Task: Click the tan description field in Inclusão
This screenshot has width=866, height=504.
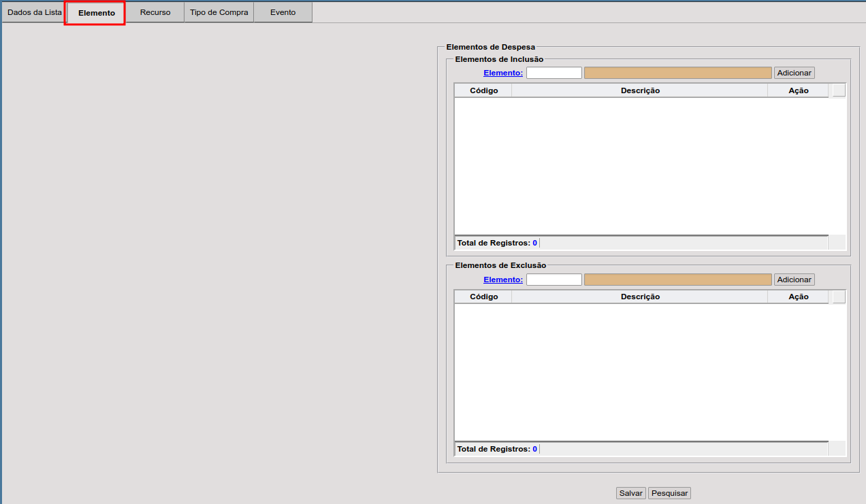Action: 677,73
